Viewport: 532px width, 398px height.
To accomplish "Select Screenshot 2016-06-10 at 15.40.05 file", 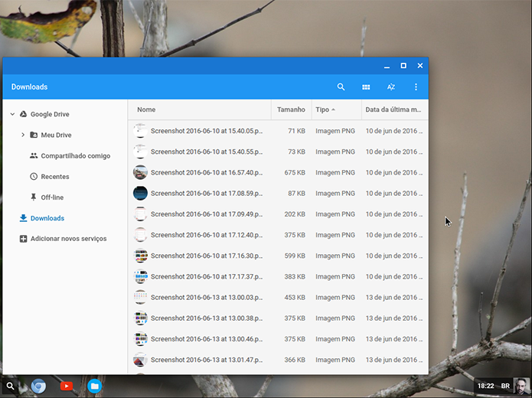I will 278,131.
